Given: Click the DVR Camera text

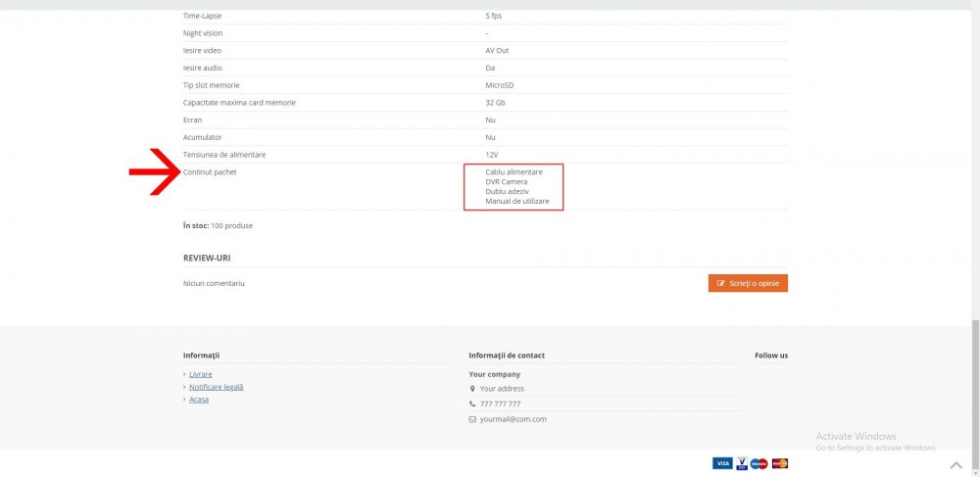Looking at the screenshot, I should click(x=507, y=181).
